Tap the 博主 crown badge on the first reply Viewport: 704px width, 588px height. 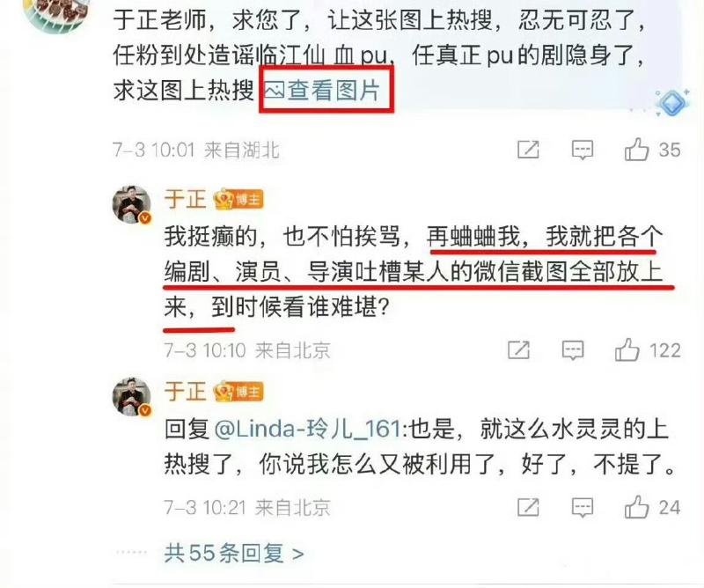[238, 199]
